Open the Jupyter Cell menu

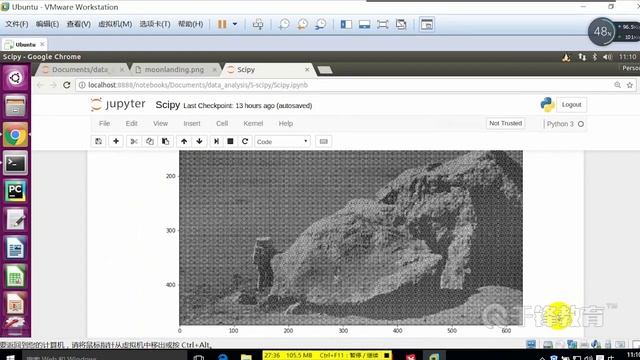click(x=222, y=123)
